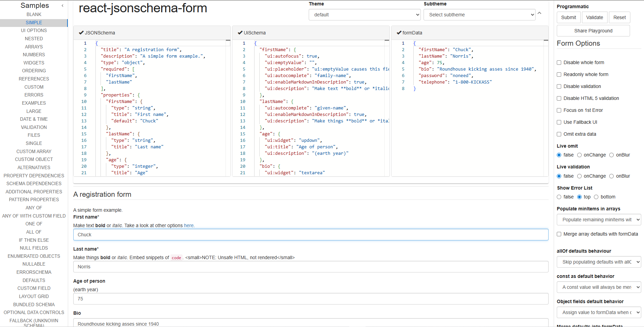This screenshot has width=644, height=327.
Task: Enable Disable whole form checkbox
Action: [x=559, y=62]
